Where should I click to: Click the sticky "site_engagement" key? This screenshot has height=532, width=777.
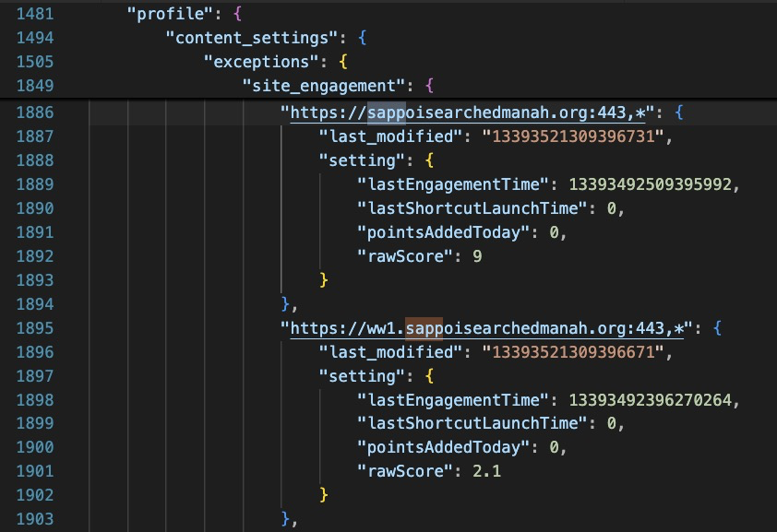pyautogui.click(x=324, y=86)
